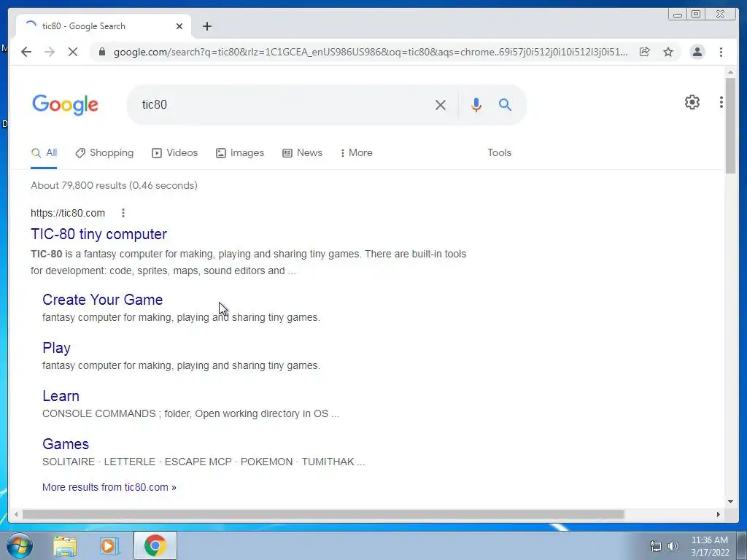Screen dimensions: 747x560
Task: Close the tic80 Google Search tab
Action: pyautogui.click(x=179, y=26)
